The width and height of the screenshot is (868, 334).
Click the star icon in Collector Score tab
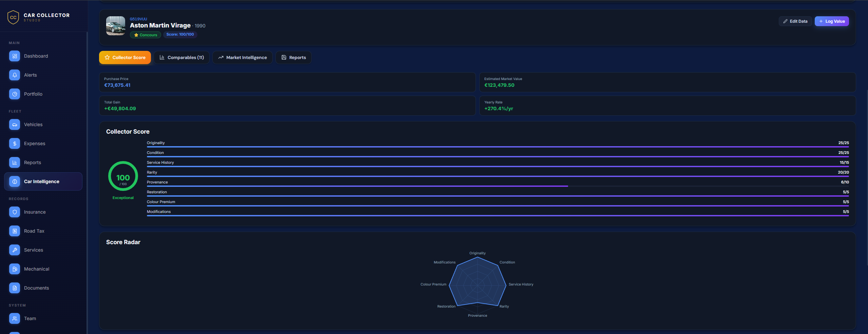click(x=107, y=57)
